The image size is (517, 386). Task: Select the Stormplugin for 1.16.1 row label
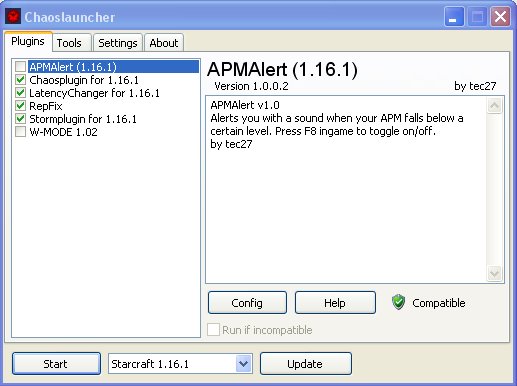[83, 119]
